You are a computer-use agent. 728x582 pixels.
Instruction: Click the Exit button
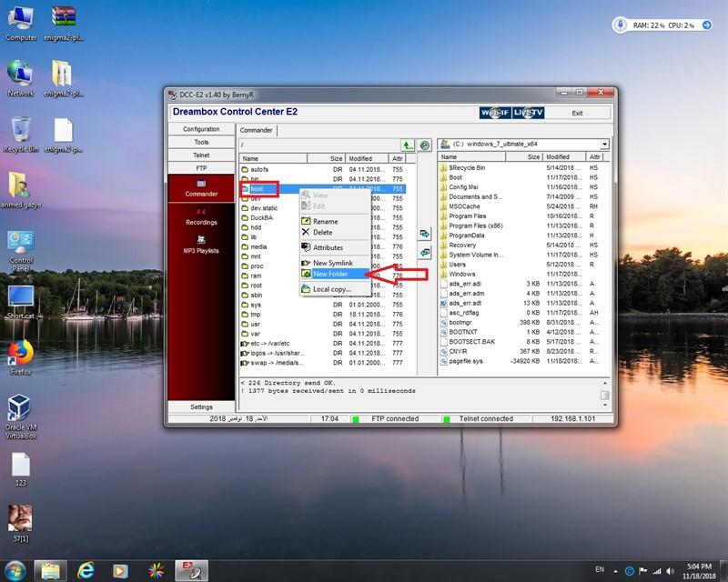pos(577,113)
